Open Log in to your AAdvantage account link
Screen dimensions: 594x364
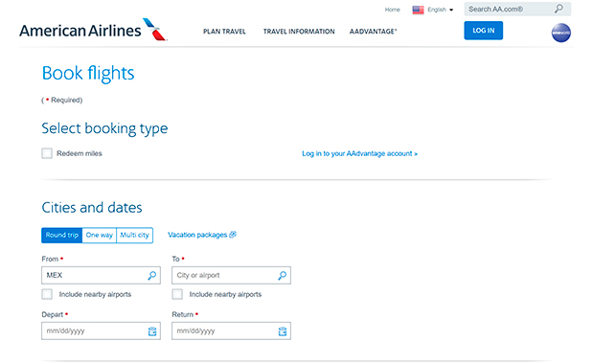[x=359, y=153]
